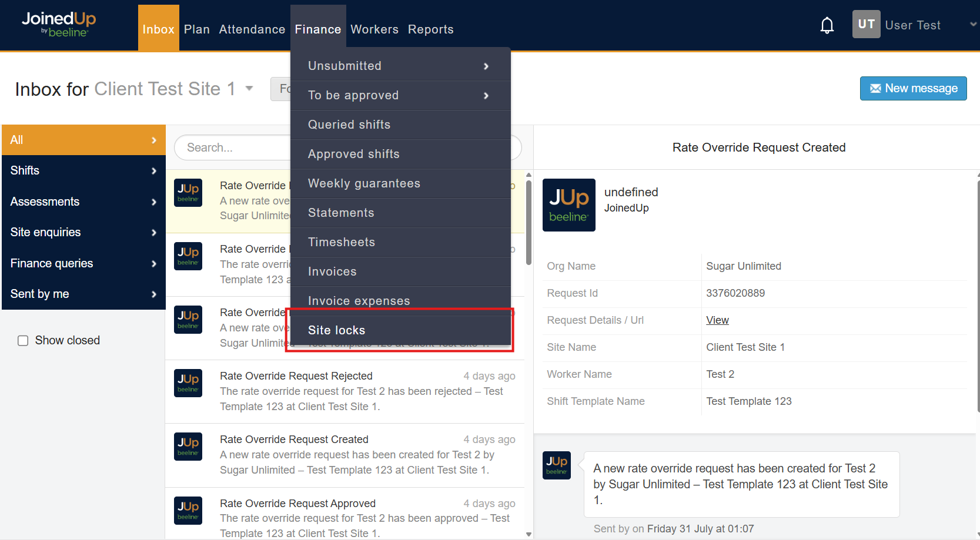Click the Finance tab in navigation bar

point(318,28)
